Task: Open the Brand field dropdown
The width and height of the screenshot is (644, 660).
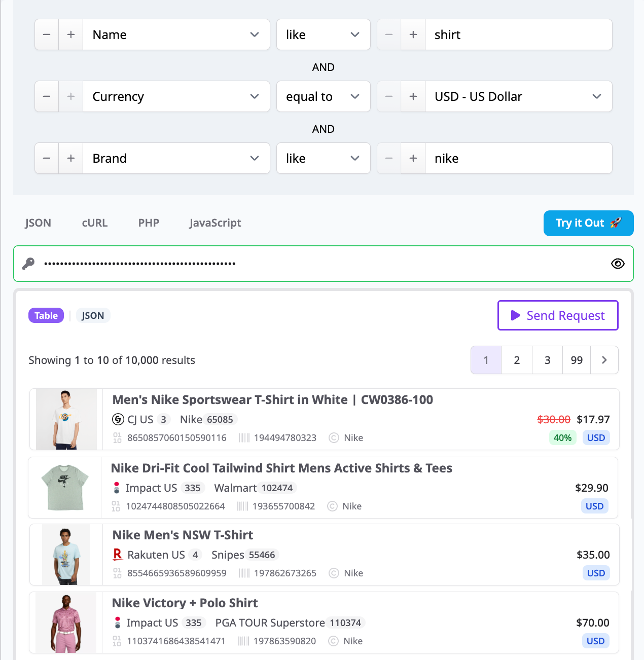Action: tap(176, 158)
